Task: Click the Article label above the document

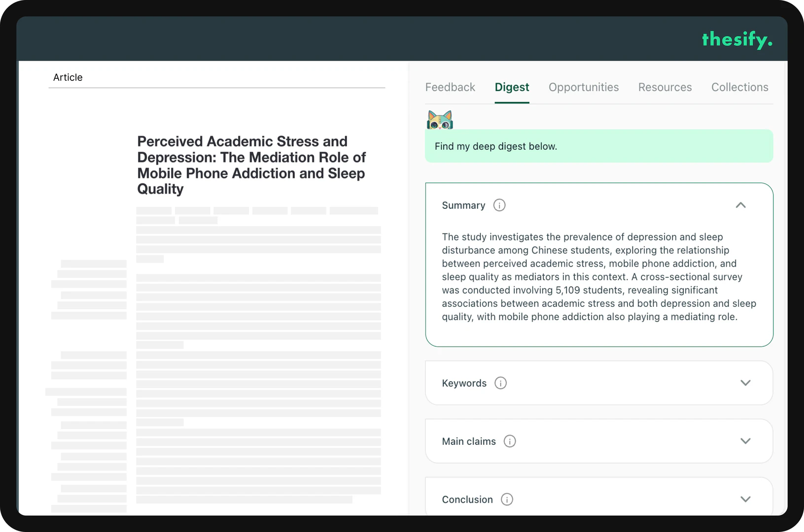Action: coord(68,77)
